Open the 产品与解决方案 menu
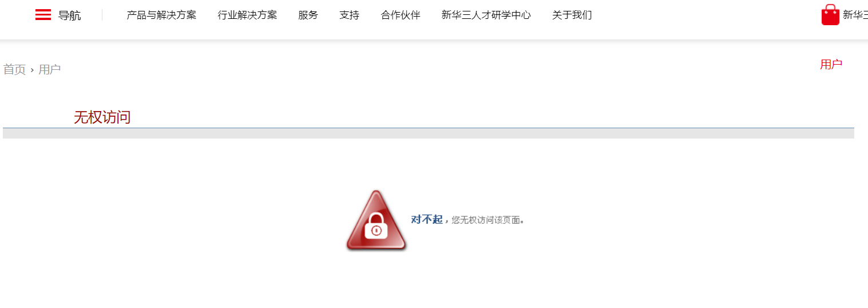This screenshot has width=868, height=308. 161,15
